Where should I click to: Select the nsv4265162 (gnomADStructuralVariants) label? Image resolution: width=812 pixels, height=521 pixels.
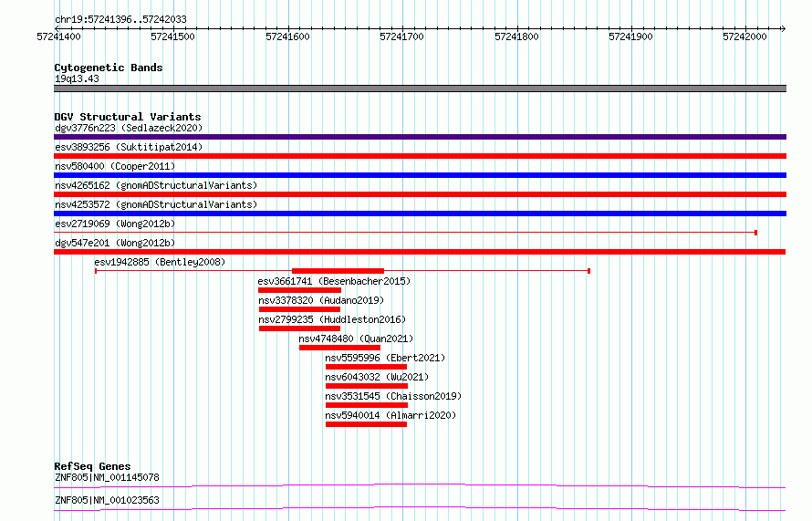(156, 185)
